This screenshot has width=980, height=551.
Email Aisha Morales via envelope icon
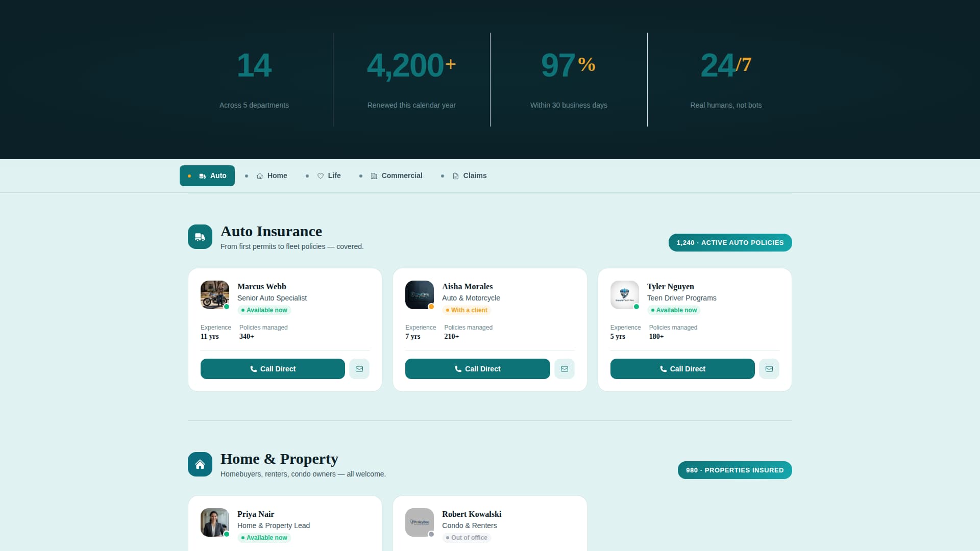(565, 369)
